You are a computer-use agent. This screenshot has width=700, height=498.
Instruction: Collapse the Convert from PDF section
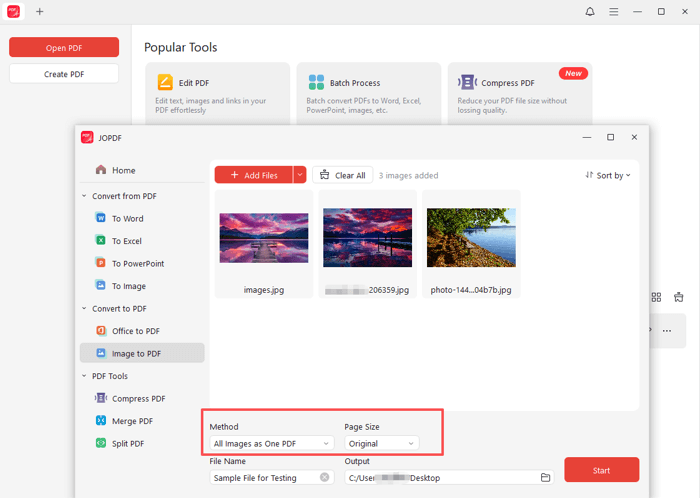tap(84, 196)
